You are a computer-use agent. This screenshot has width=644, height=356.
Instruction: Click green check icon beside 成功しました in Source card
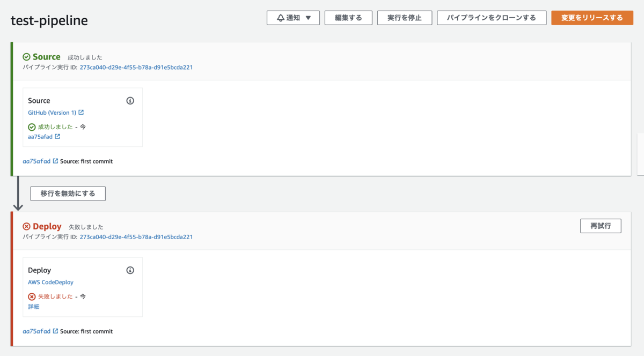click(32, 127)
